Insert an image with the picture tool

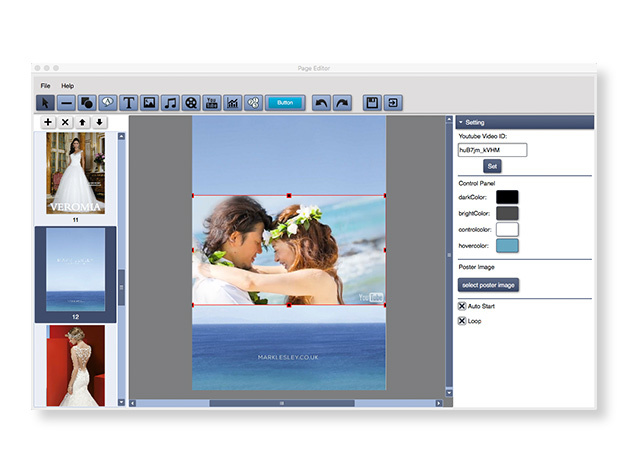149,102
